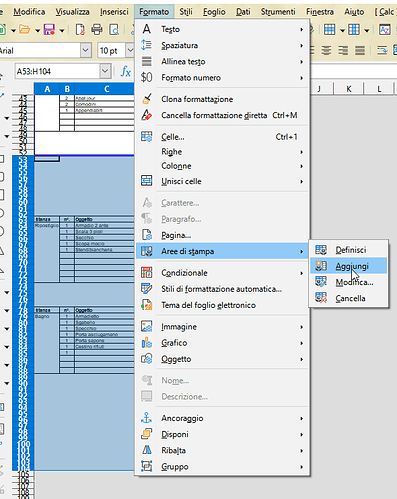Open Stili di formattazione automatica

[222, 289]
